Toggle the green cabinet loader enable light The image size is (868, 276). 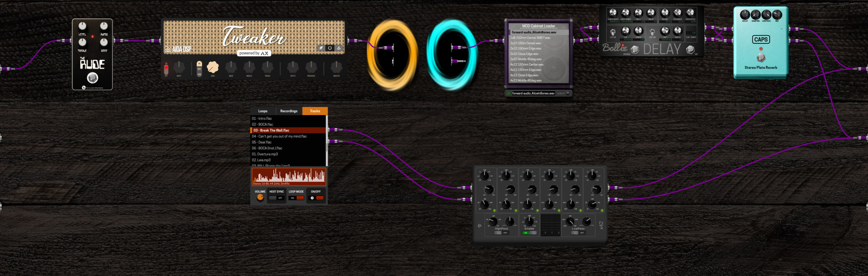508,93
